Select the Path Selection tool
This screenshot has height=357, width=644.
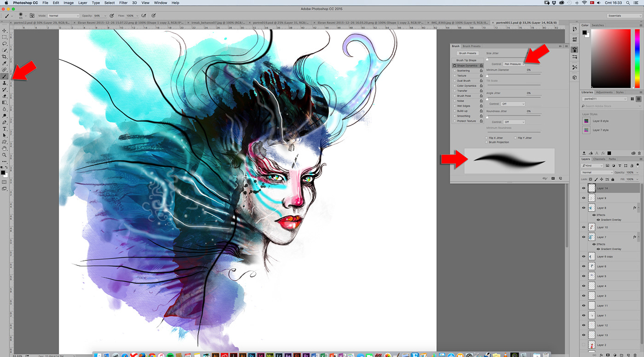coord(5,135)
